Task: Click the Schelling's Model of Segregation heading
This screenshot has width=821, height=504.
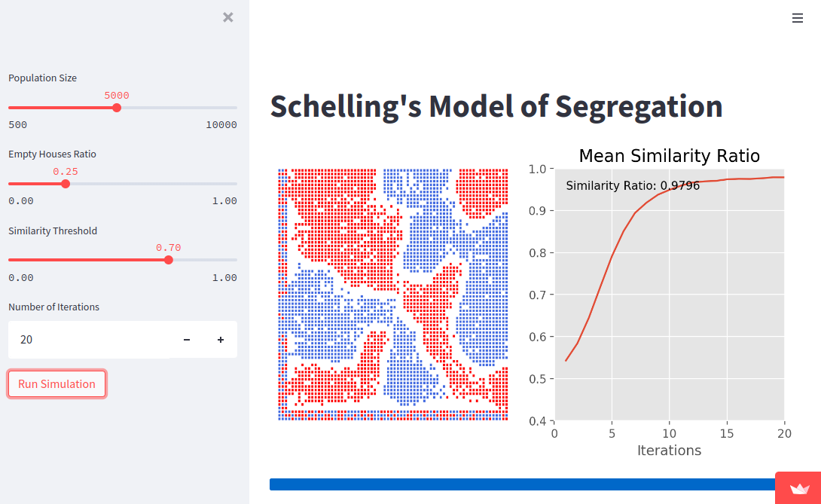Action: [496, 106]
